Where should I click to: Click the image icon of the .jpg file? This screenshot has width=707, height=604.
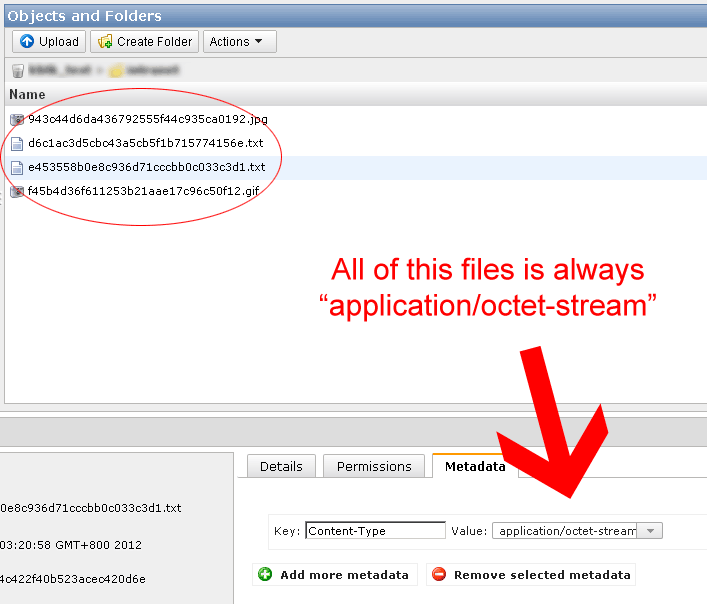coord(17,119)
